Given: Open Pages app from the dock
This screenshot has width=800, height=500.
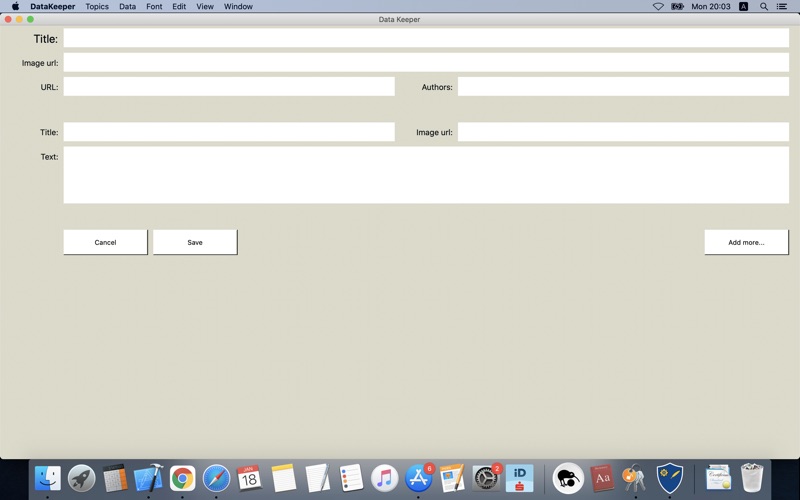Looking at the screenshot, I should point(452,478).
